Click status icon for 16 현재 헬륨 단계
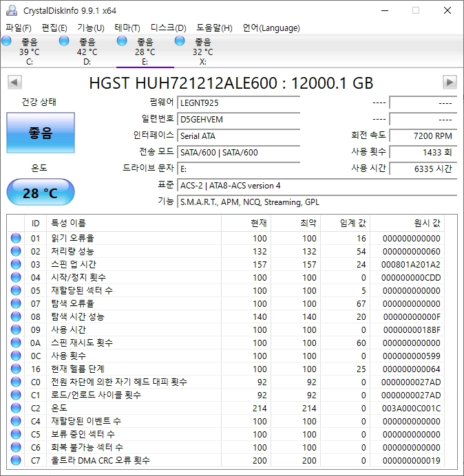Screen dimensions: 464x476 16,369
